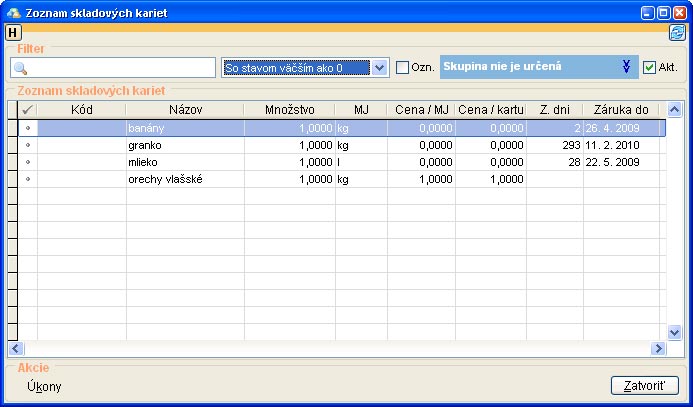Open the 'So stavom väčším ako 0' dropdown
The height and width of the screenshot is (407, 693).
378,68
